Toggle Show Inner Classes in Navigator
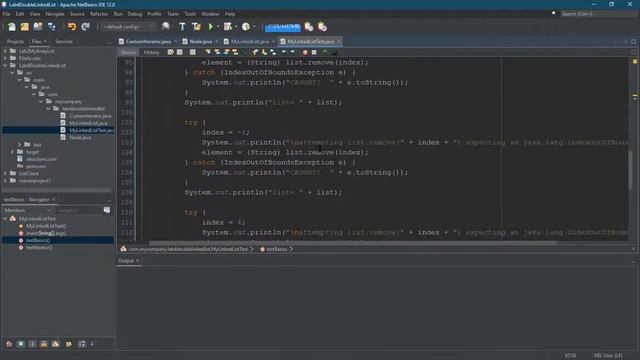The width and height of the screenshot is (640, 360). (x=56, y=344)
